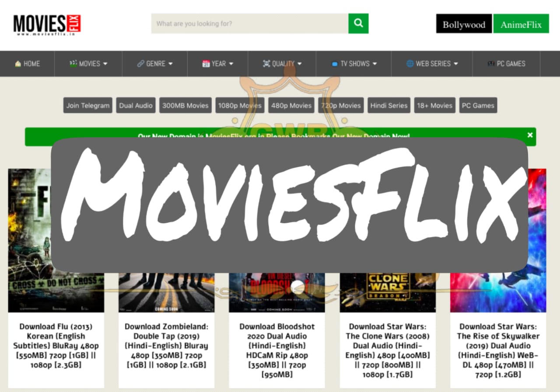Select the 480p Movies tag

(291, 105)
